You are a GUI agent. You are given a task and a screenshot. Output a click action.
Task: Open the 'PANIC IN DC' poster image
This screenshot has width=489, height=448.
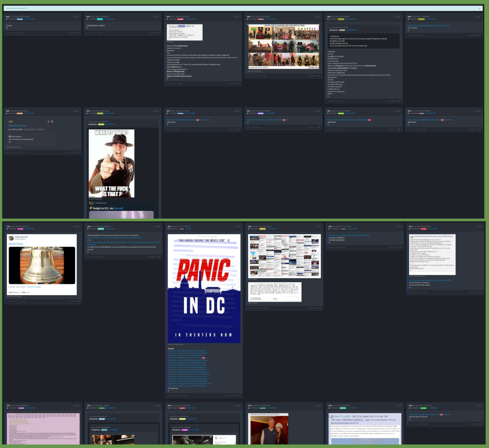click(x=204, y=289)
